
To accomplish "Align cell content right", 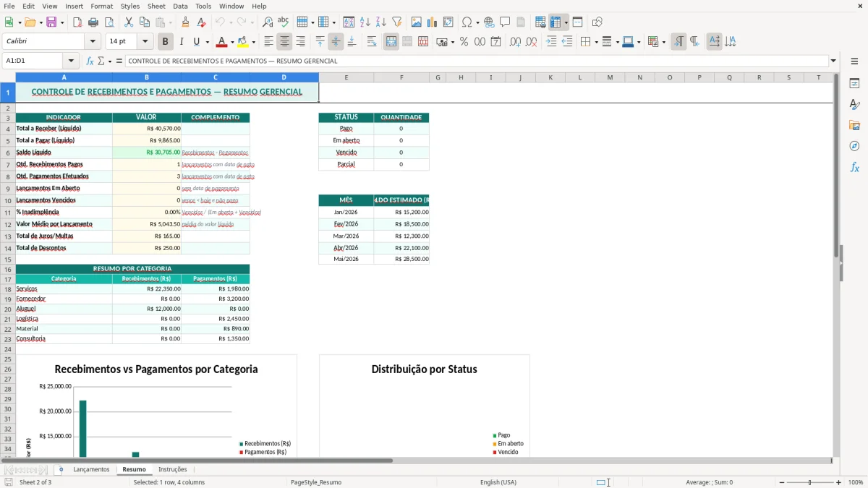I will 300,42.
